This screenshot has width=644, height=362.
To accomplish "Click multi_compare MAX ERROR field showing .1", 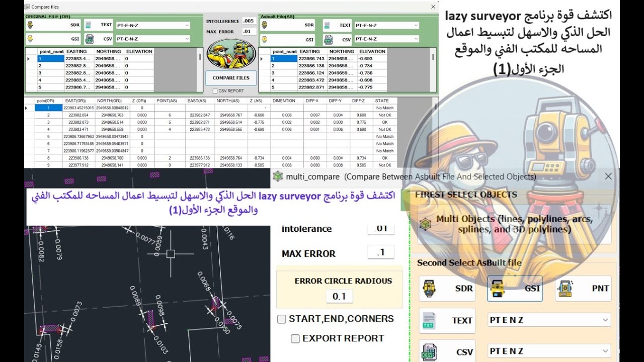I will pyautogui.click(x=381, y=253).
